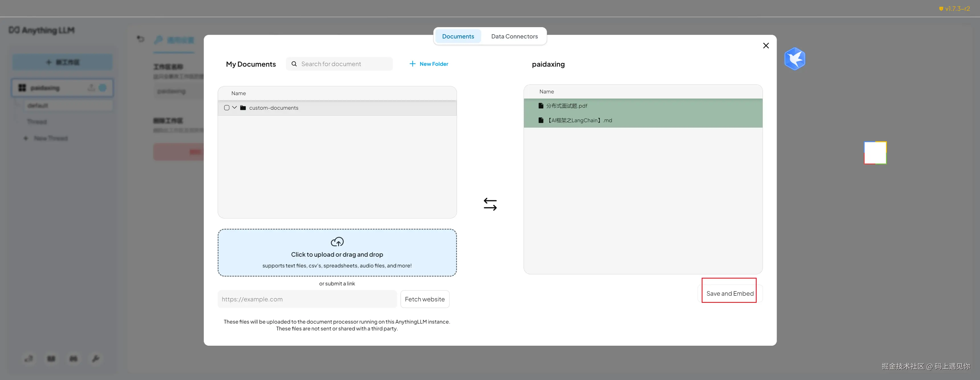Click the 分布式面试题.pdf file icon
980x380 pixels.
tap(541, 106)
